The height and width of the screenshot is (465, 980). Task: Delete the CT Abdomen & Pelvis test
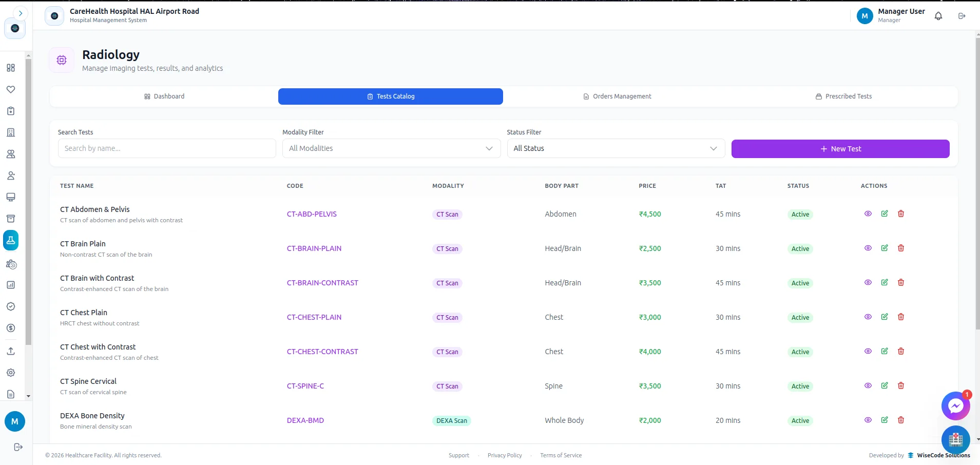pos(901,214)
